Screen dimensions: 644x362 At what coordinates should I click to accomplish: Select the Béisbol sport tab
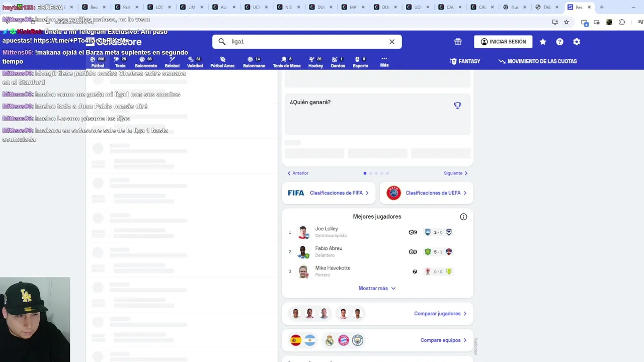[172, 62]
